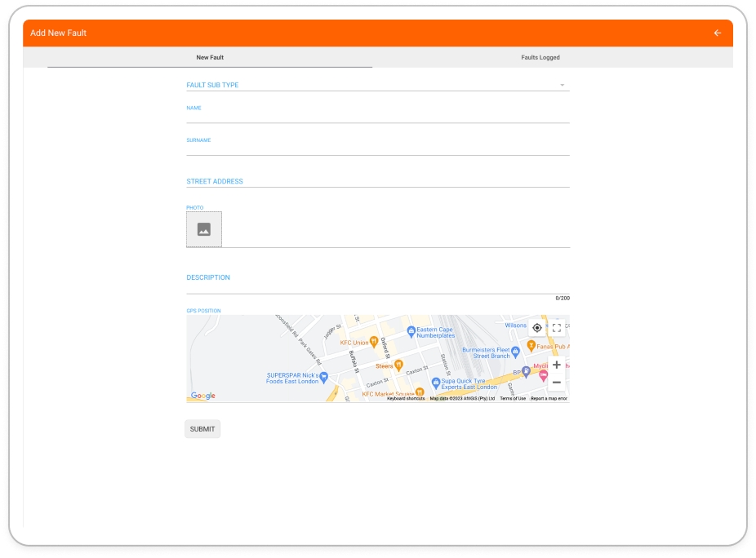756x558 pixels.
Task: Click the Description text field
Action: pos(377,282)
